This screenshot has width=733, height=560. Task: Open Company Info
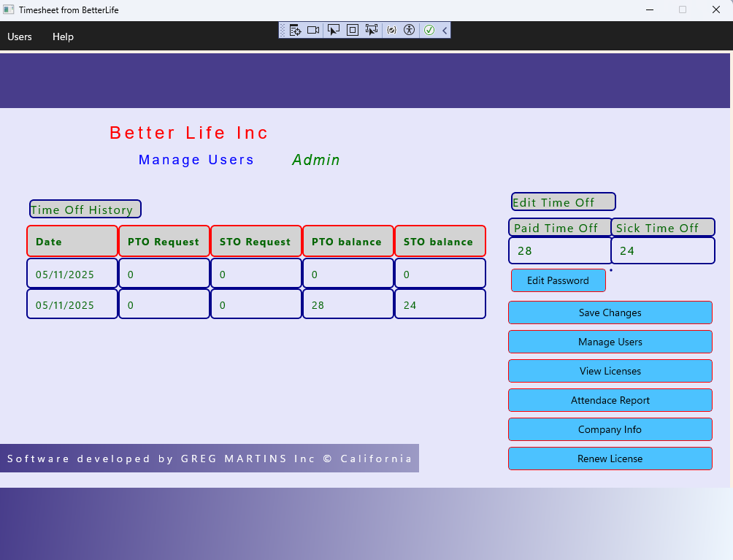tap(610, 429)
